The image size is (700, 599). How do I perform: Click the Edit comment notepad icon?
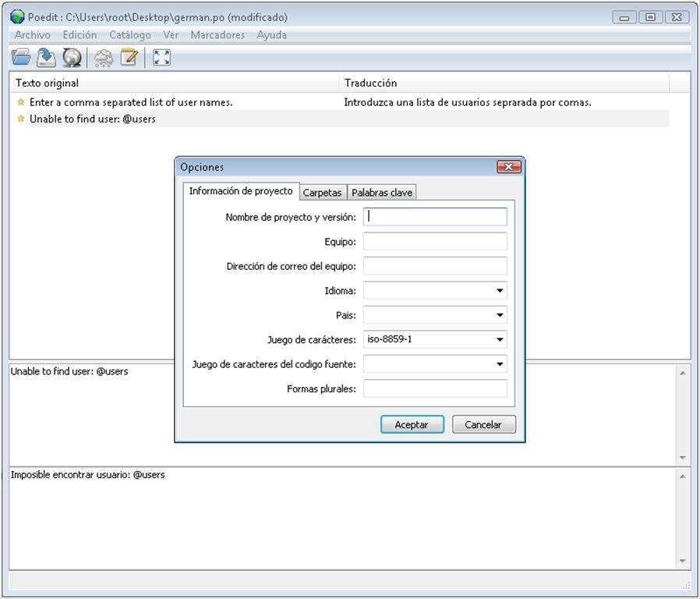(129, 57)
